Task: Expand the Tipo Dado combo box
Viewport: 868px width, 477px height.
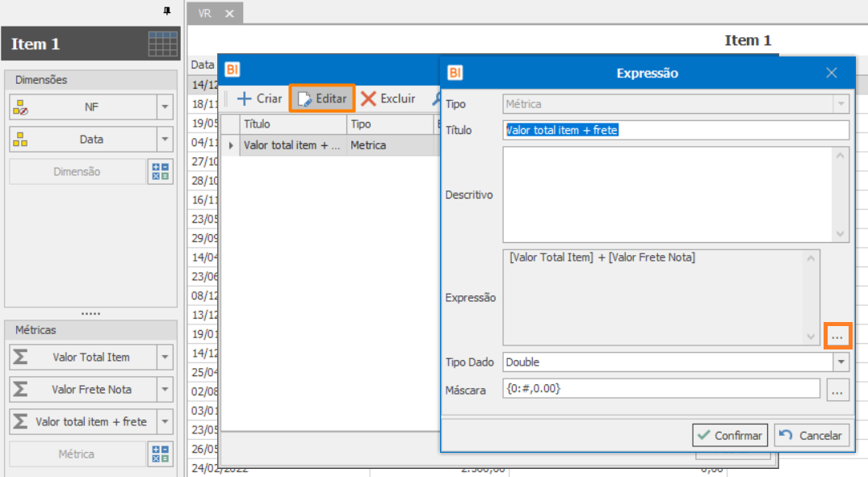Action: [x=841, y=362]
